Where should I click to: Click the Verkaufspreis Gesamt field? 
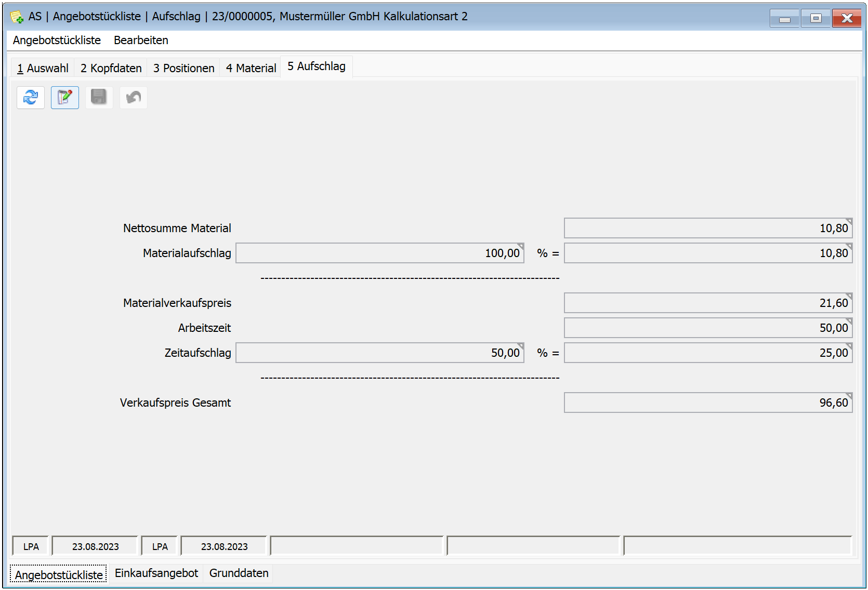707,403
